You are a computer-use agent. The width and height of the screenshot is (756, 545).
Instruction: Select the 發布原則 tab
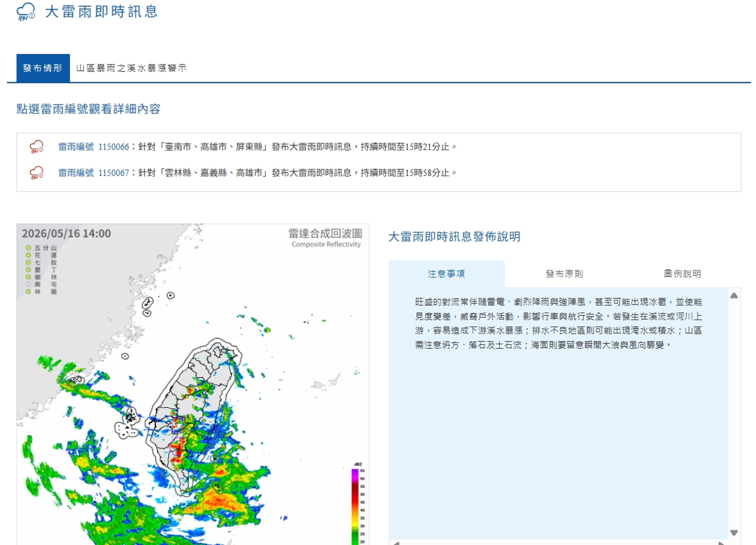pos(564,274)
